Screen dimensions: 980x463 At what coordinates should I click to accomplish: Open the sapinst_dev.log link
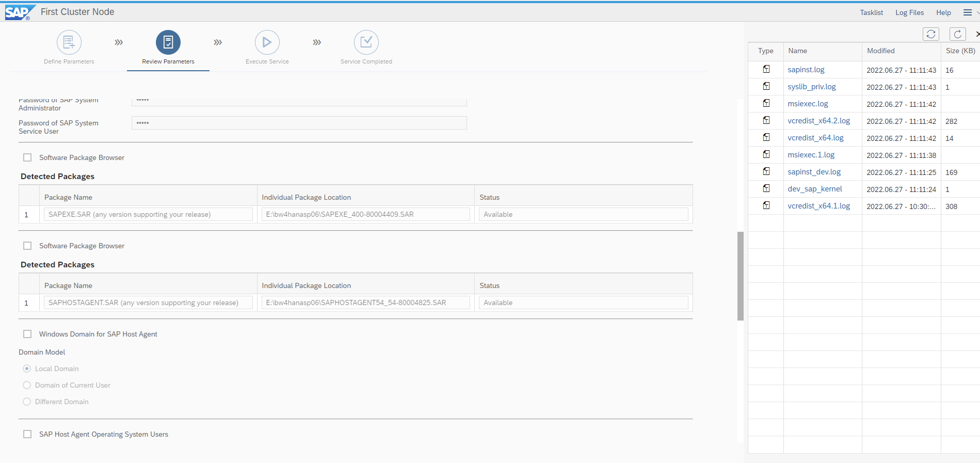[814, 172]
